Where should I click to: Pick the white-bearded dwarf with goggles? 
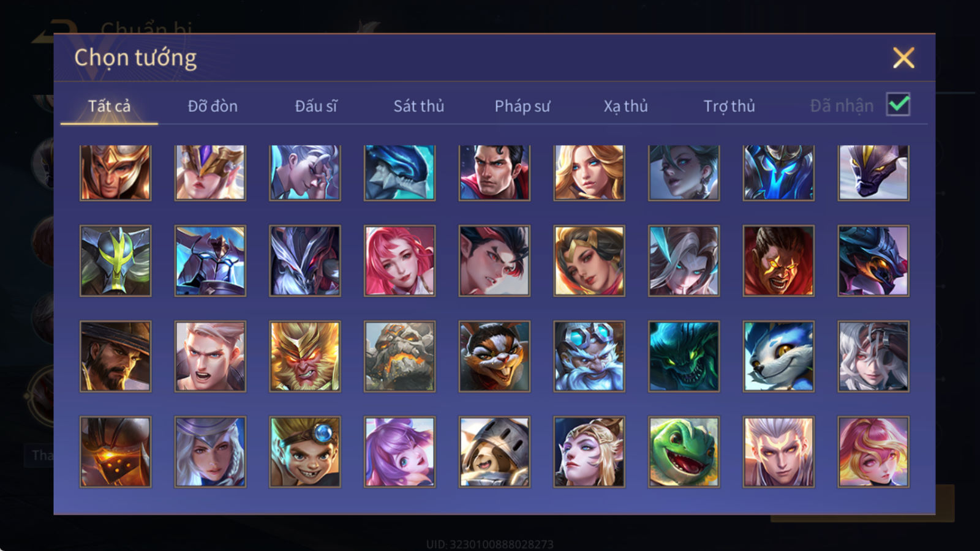[x=589, y=356]
